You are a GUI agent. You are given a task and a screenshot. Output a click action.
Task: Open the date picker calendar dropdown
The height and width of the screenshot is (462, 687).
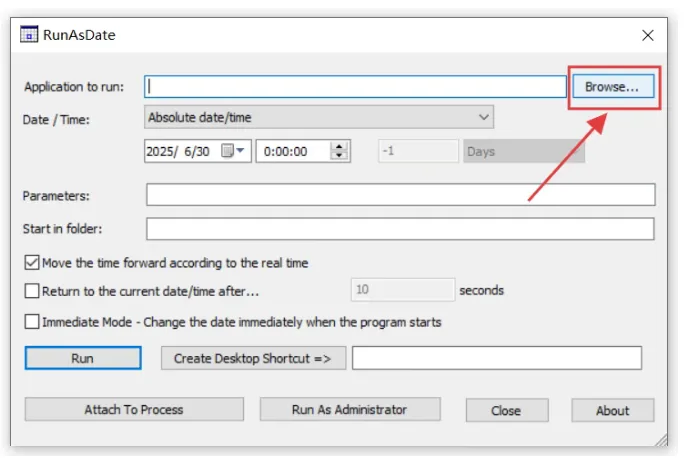tap(233, 151)
